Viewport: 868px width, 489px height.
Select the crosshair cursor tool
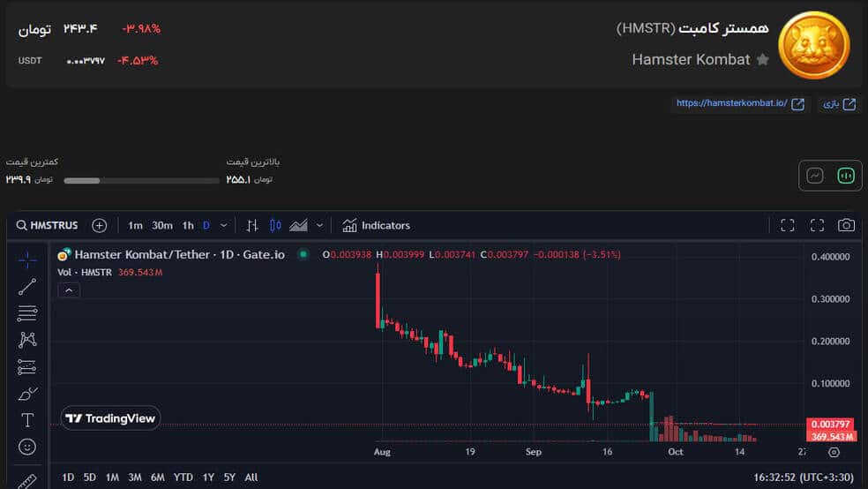tap(27, 260)
